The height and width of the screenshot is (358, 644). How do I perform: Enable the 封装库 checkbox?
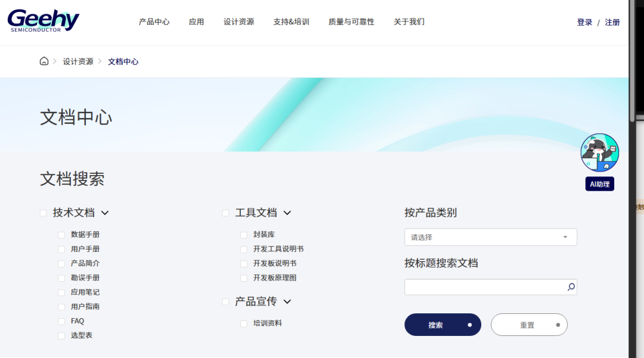[x=244, y=235]
